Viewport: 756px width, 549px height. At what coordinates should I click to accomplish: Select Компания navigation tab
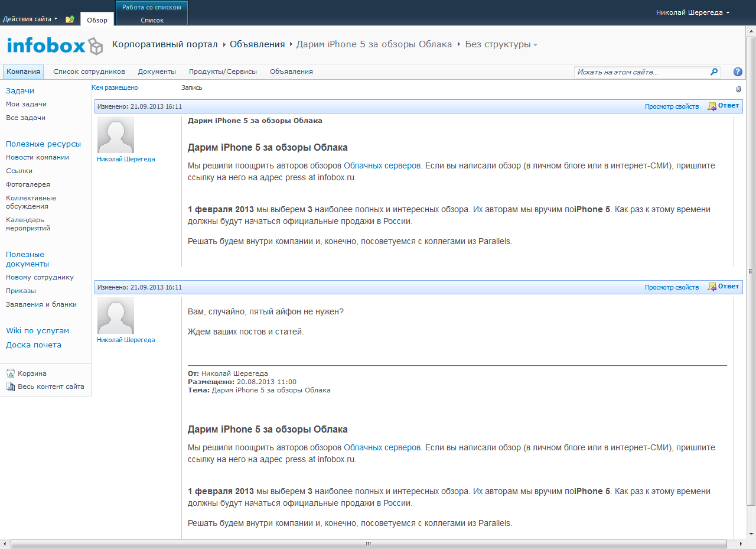coord(23,72)
